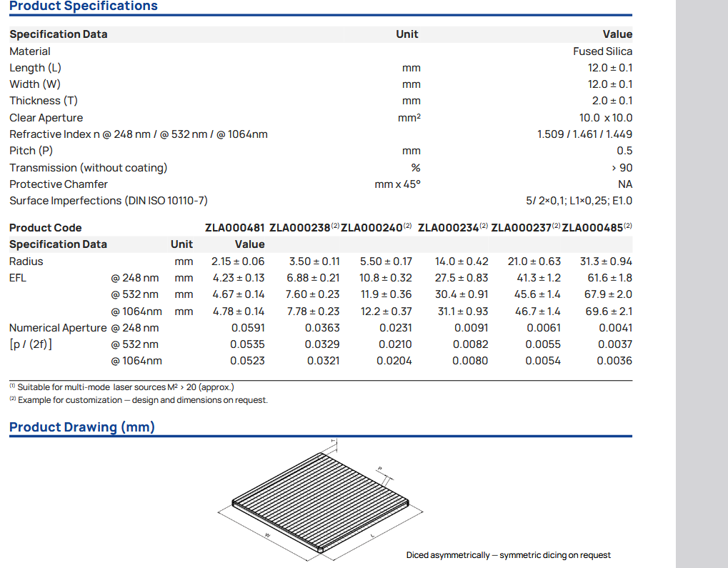
Task: Click the Fused Silica material value
Action: (602, 51)
